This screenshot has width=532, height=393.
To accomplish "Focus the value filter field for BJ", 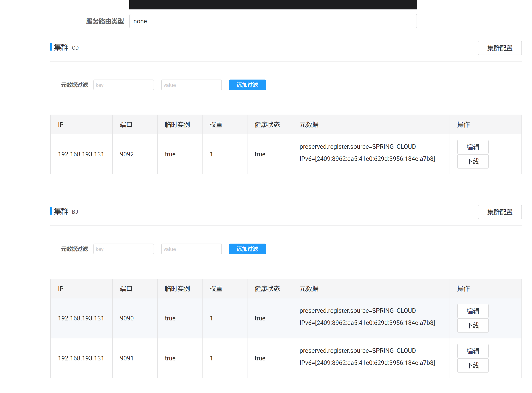I will click(x=191, y=249).
